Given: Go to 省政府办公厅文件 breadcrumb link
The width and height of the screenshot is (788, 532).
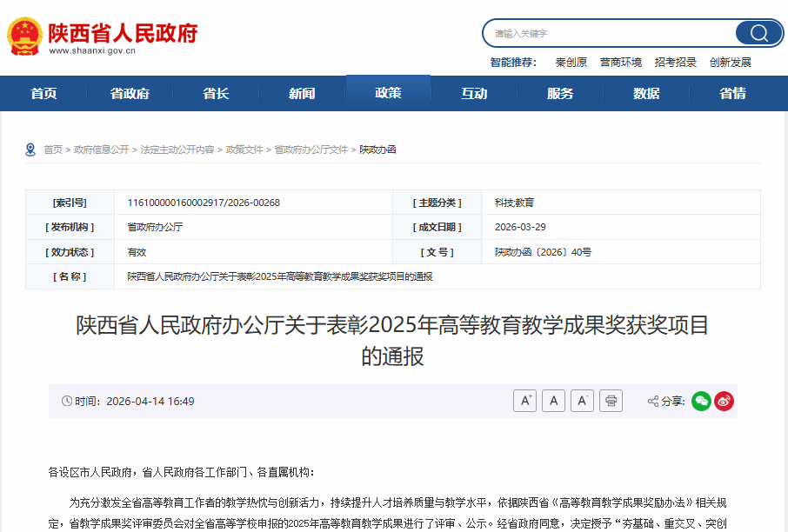Looking at the screenshot, I should (311, 150).
